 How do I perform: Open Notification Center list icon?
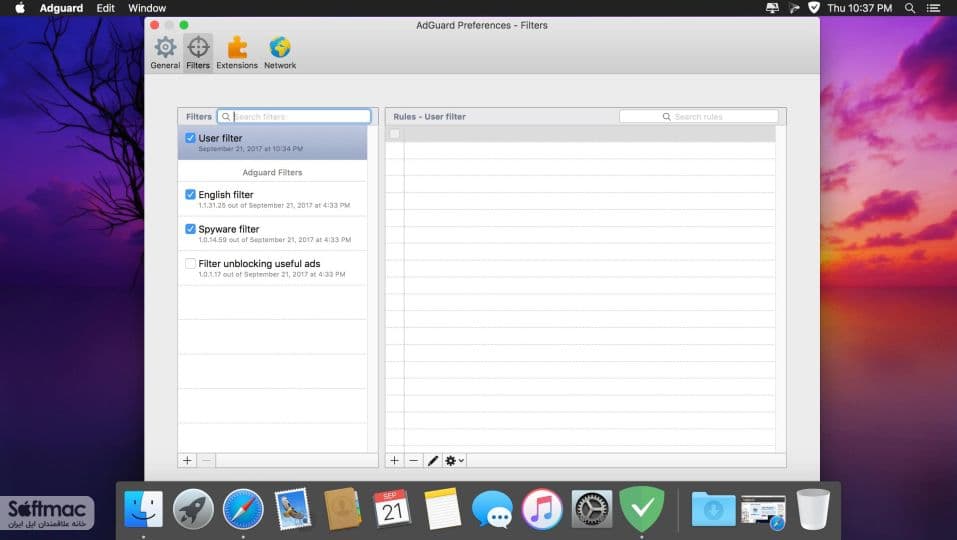tap(933, 8)
